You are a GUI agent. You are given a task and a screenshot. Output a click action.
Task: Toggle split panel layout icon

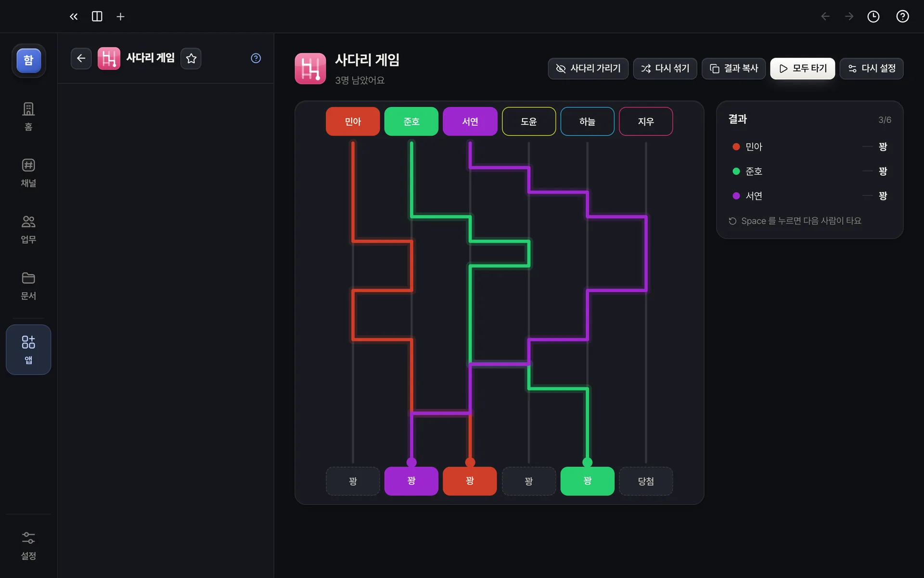tap(97, 16)
